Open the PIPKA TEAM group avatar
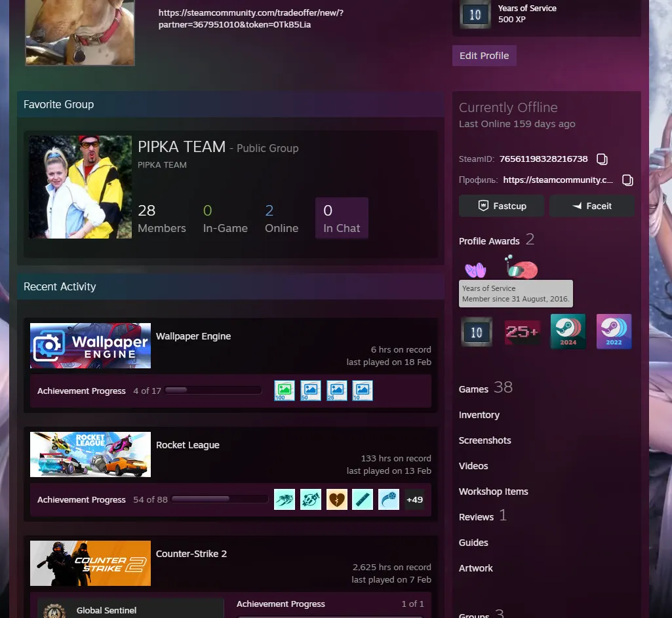Viewport: 672px width, 618px height. [x=80, y=187]
